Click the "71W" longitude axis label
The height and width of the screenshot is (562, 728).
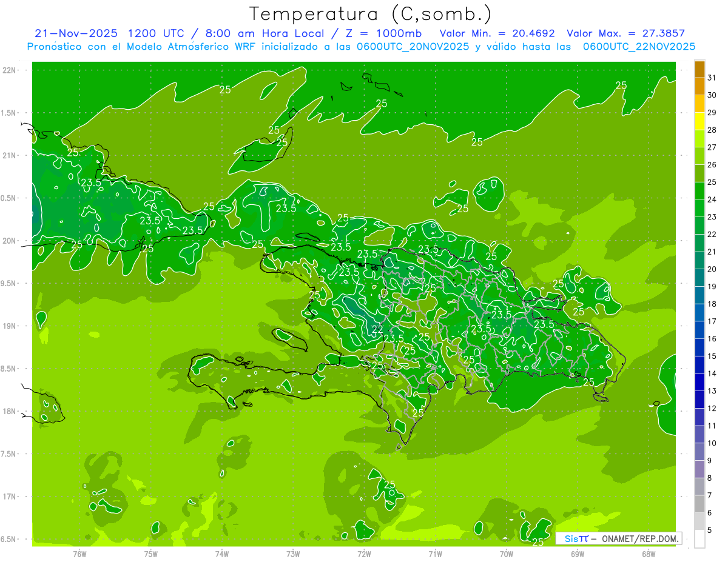(435, 554)
